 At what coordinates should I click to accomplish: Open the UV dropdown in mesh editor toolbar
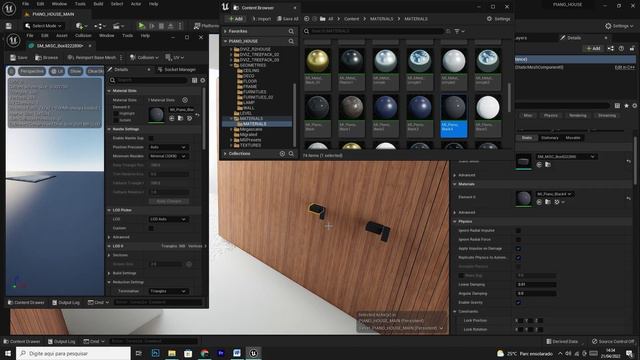(175, 58)
